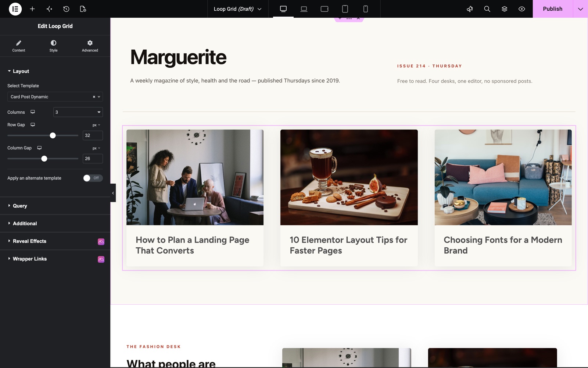This screenshot has width=588, height=368.
Task: Switch to the Style tab
Action: [53, 46]
